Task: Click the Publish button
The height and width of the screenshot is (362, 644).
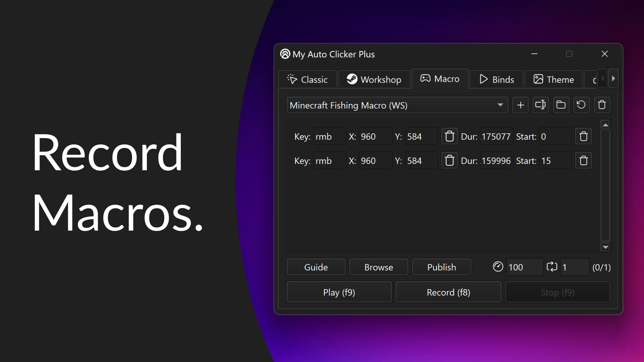Action: (x=442, y=267)
